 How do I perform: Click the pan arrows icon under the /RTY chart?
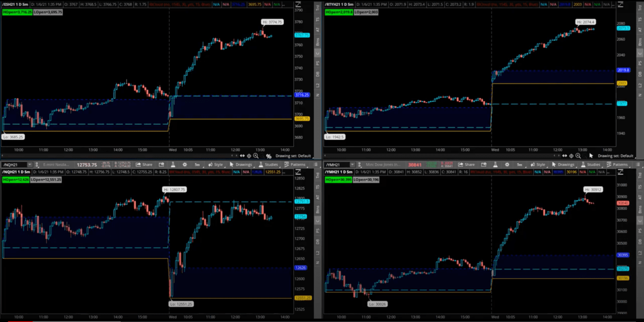tap(565, 156)
